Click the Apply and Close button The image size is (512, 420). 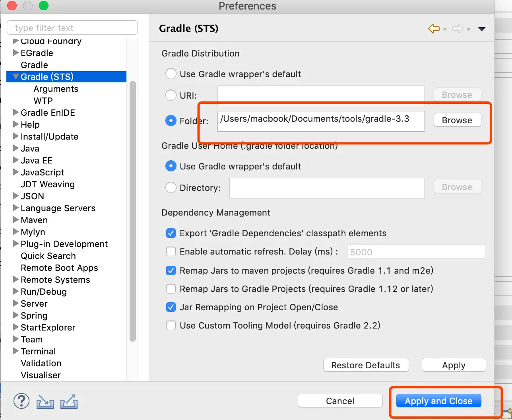click(438, 401)
